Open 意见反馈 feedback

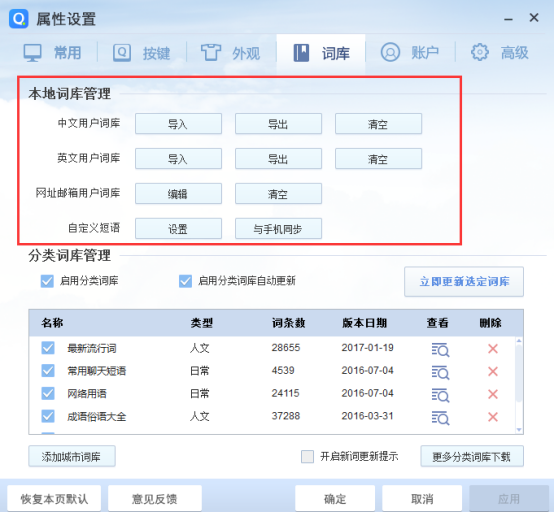pyautogui.click(x=155, y=499)
